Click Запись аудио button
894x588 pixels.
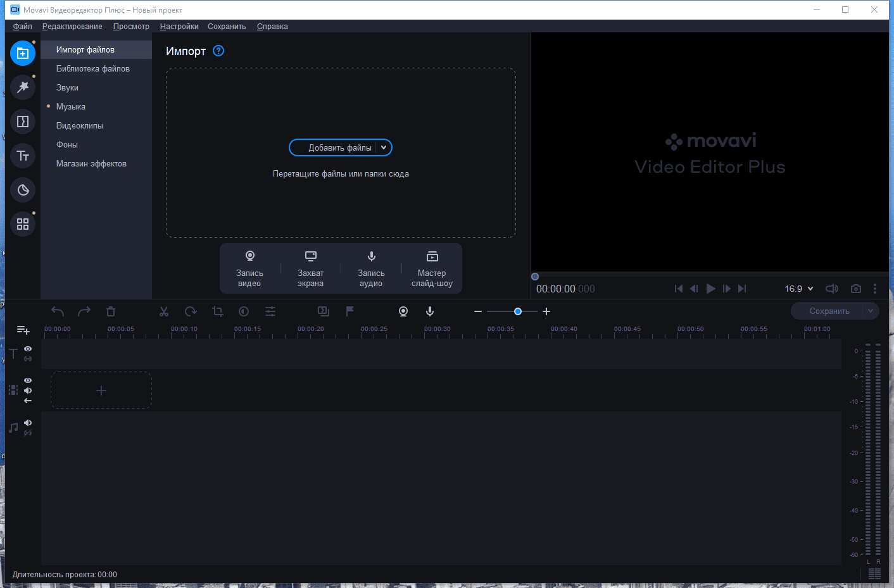click(371, 268)
